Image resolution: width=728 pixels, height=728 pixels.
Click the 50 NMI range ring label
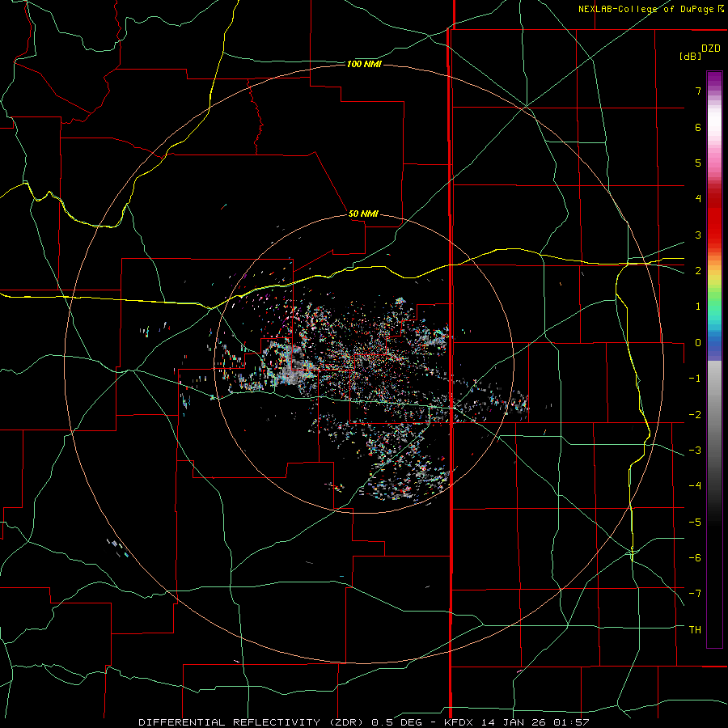pyautogui.click(x=363, y=214)
